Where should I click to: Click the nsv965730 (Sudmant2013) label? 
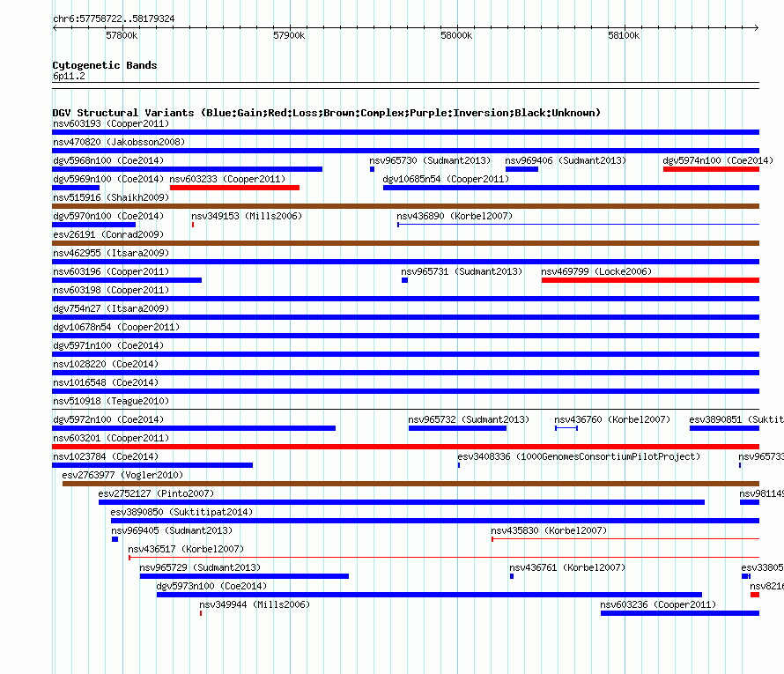pos(430,160)
